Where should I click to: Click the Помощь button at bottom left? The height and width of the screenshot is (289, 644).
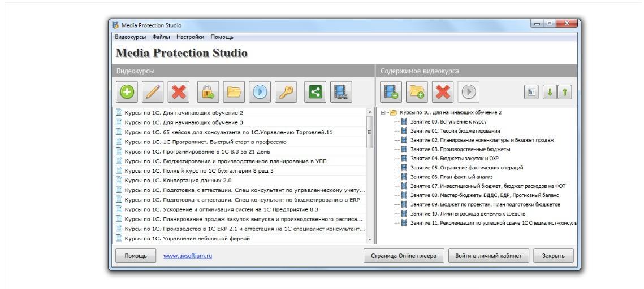tap(135, 256)
